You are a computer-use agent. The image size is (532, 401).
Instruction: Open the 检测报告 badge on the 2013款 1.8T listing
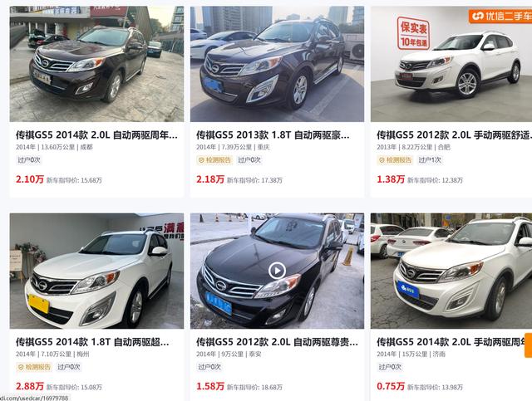(x=214, y=160)
